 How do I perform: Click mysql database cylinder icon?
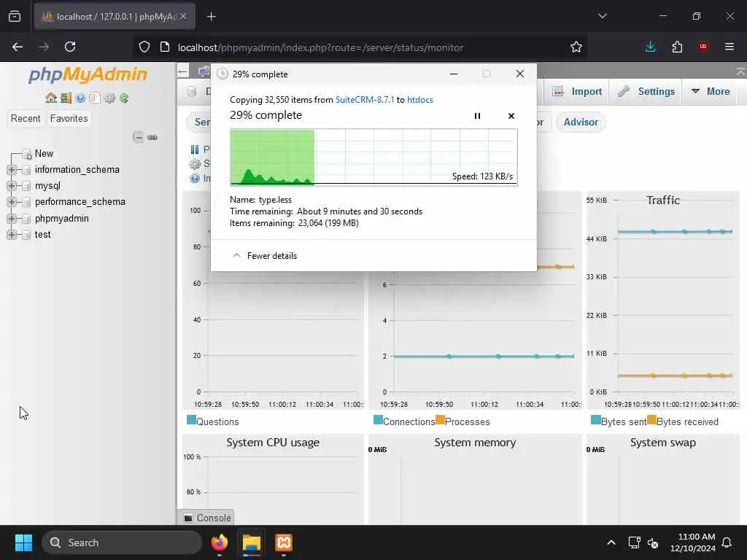point(26,186)
